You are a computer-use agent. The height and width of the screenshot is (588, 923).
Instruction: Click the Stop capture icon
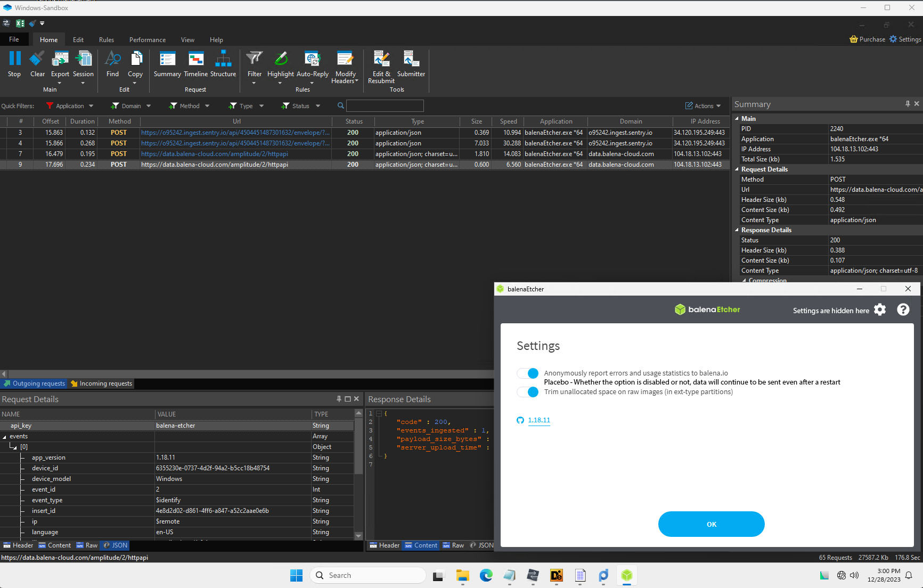click(14, 59)
